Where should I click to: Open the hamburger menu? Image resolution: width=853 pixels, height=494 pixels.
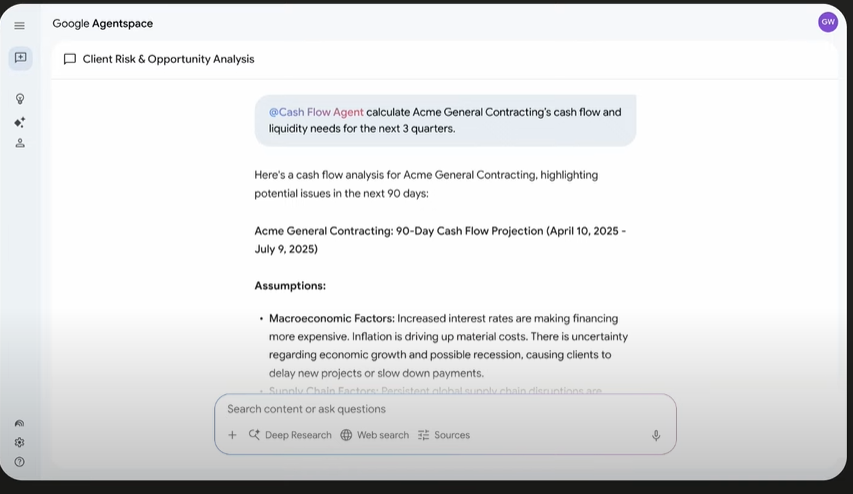point(20,26)
